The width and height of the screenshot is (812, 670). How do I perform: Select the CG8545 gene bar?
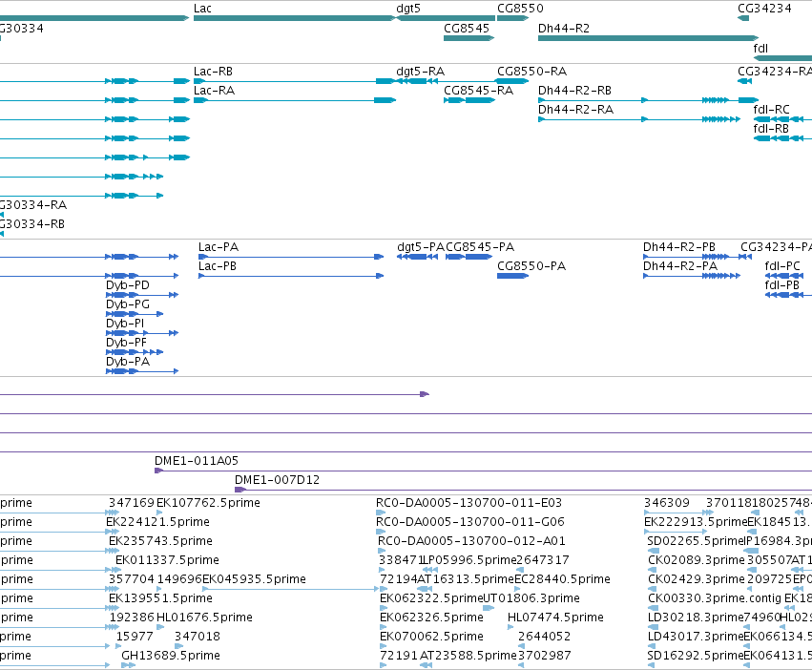[x=469, y=38]
